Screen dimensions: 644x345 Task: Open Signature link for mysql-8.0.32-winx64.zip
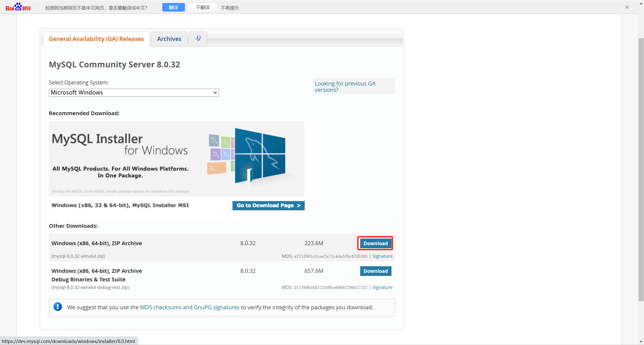coord(382,256)
